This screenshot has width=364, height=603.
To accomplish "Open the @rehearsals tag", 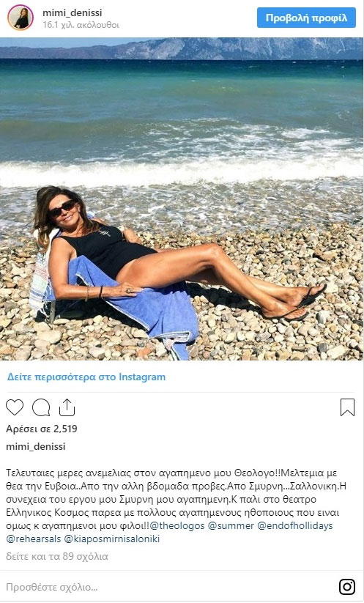I will pyautogui.click(x=34, y=539).
